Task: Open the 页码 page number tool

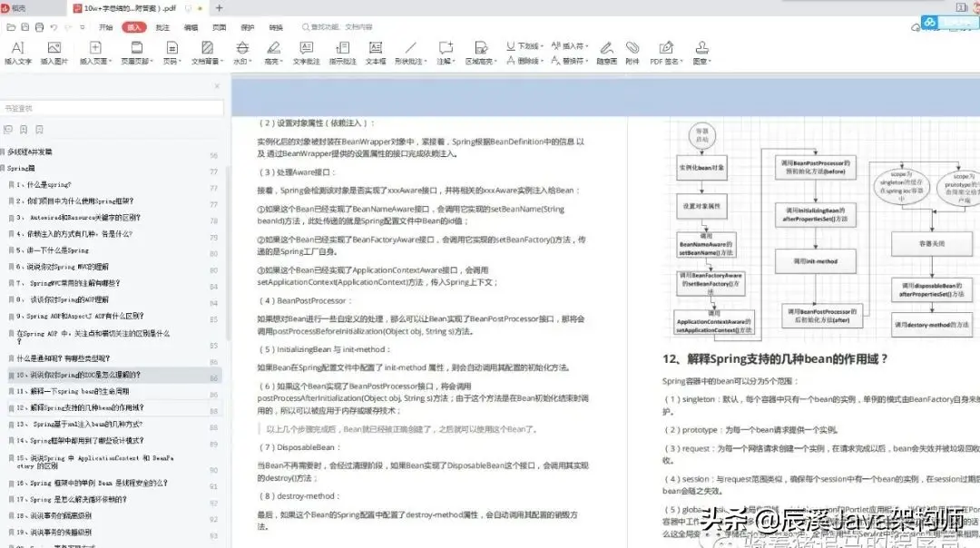Action: (x=171, y=53)
